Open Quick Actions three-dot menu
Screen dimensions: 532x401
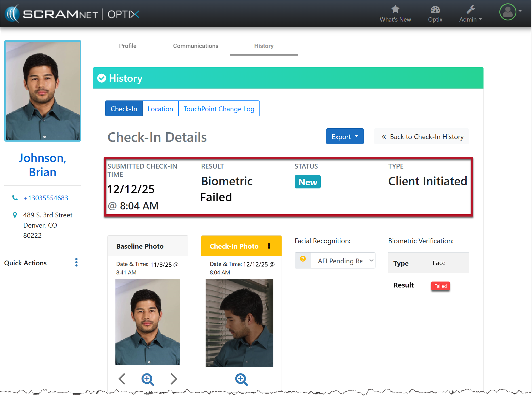click(x=76, y=263)
